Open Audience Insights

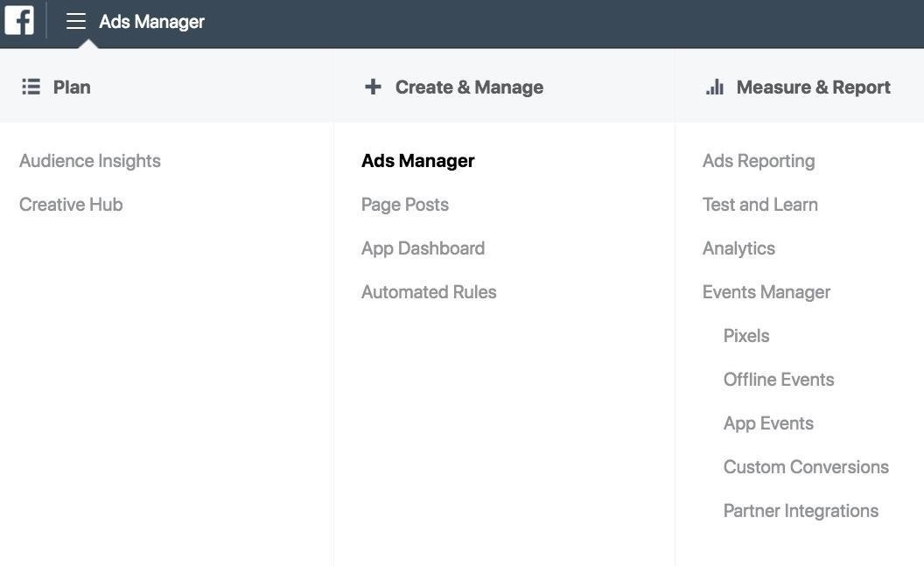point(89,161)
